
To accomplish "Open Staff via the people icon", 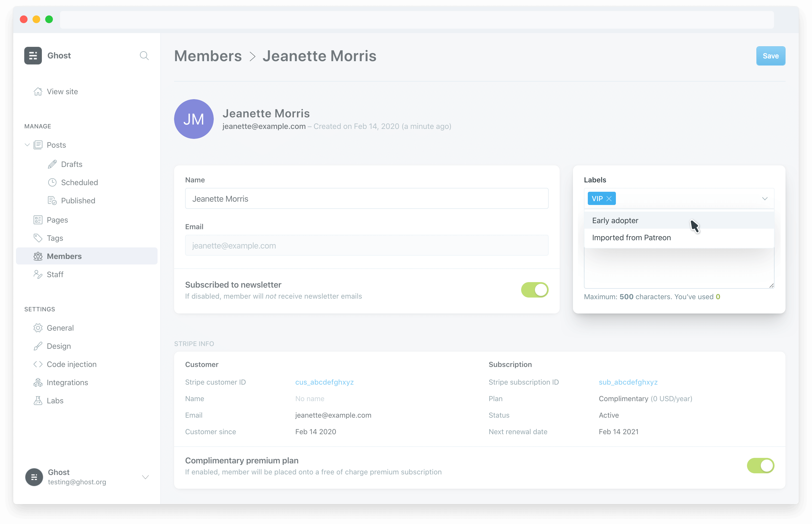I will (x=39, y=274).
